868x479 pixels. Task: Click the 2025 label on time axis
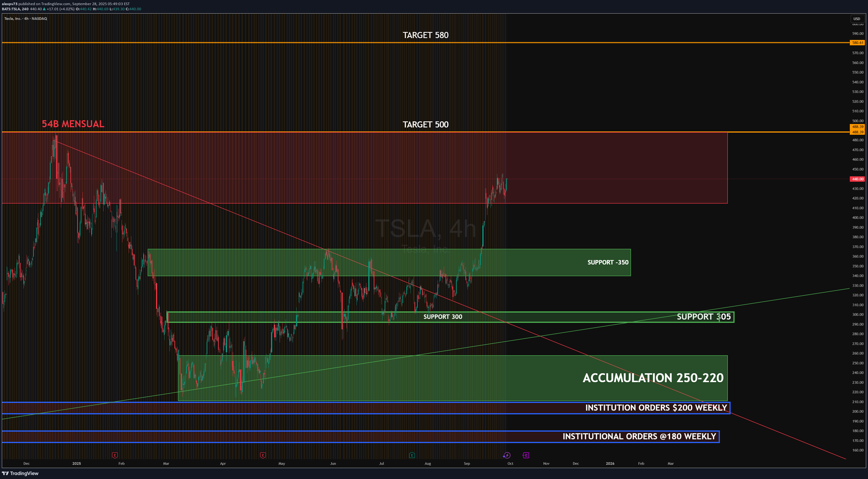coord(77,464)
